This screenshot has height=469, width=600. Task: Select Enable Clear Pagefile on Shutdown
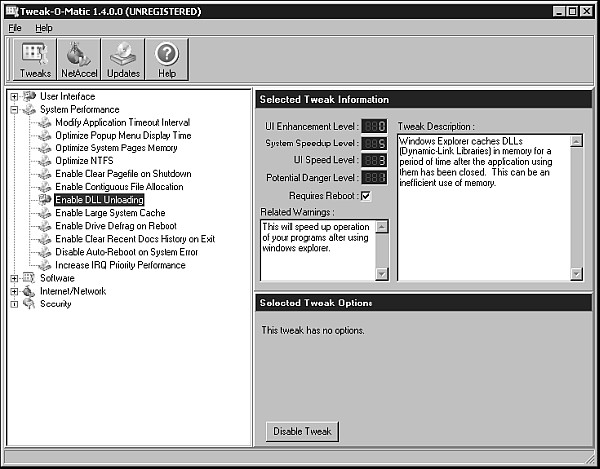[123, 174]
